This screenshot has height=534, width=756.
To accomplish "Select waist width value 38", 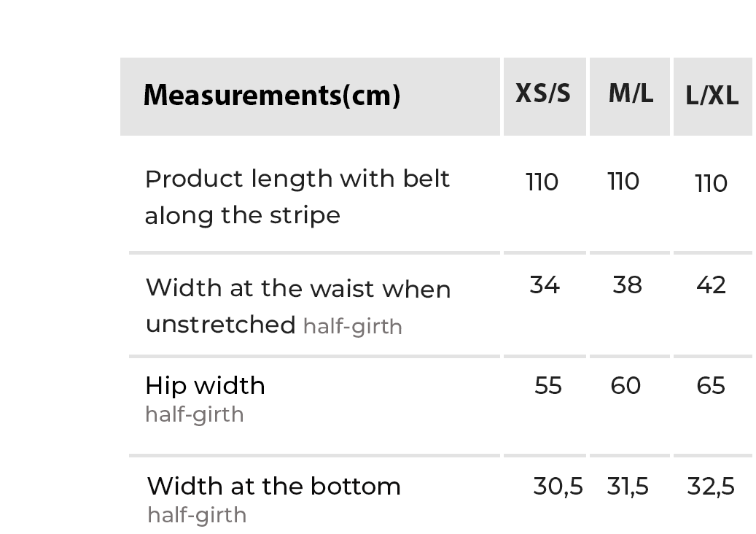I will click(x=628, y=285).
